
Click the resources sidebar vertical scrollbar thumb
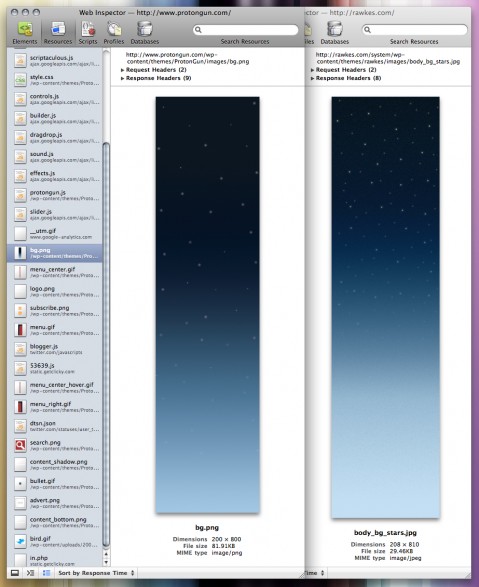[x=106, y=344]
